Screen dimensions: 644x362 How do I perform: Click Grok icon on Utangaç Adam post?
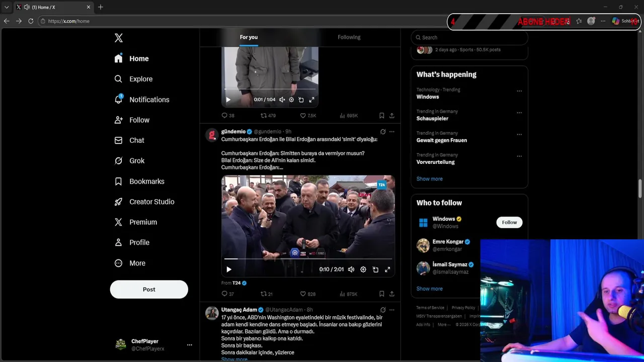[x=383, y=310]
